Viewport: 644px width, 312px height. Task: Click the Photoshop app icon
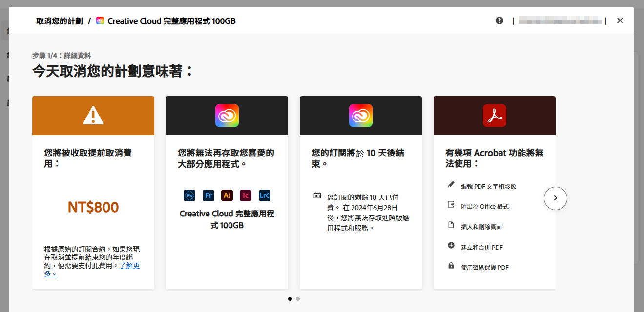pyautogui.click(x=189, y=195)
